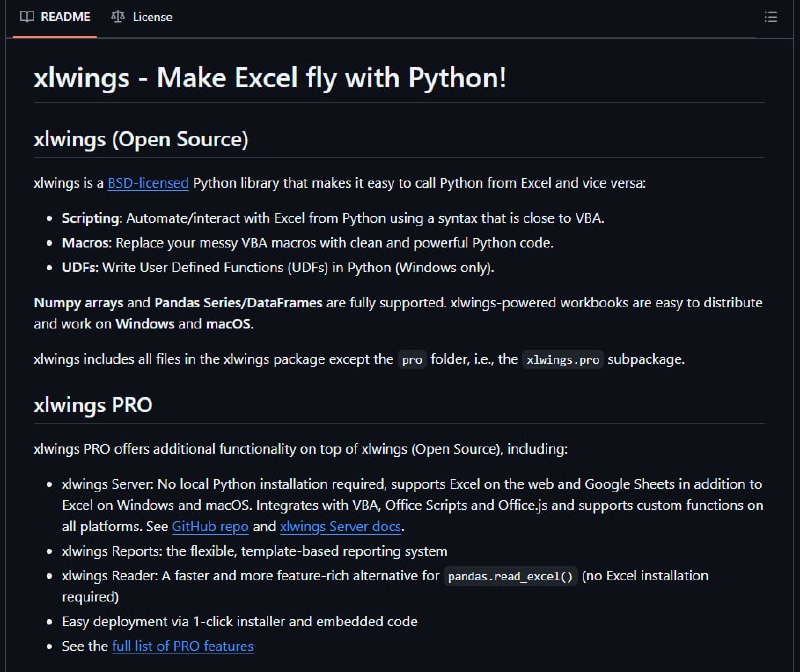Image resolution: width=800 pixels, height=672 pixels.
Task: Click the 'Pandas Series/DataFrames' bold text
Action: (x=238, y=303)
